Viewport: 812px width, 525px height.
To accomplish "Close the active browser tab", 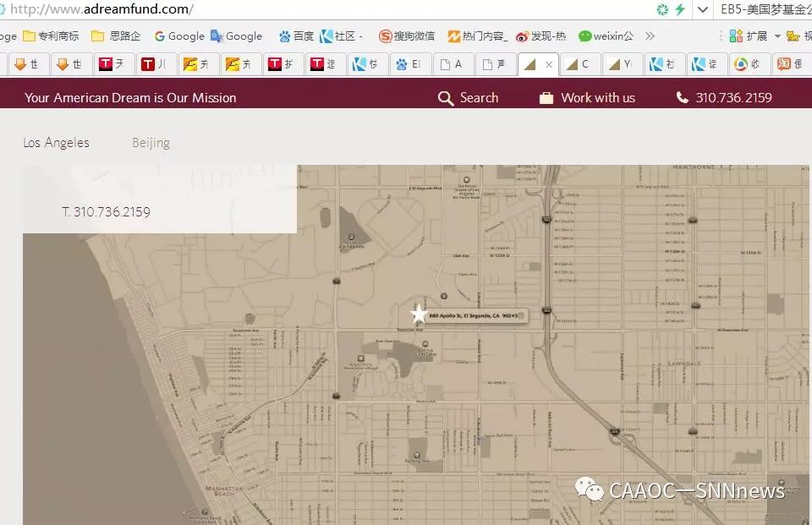I will 549,65.
